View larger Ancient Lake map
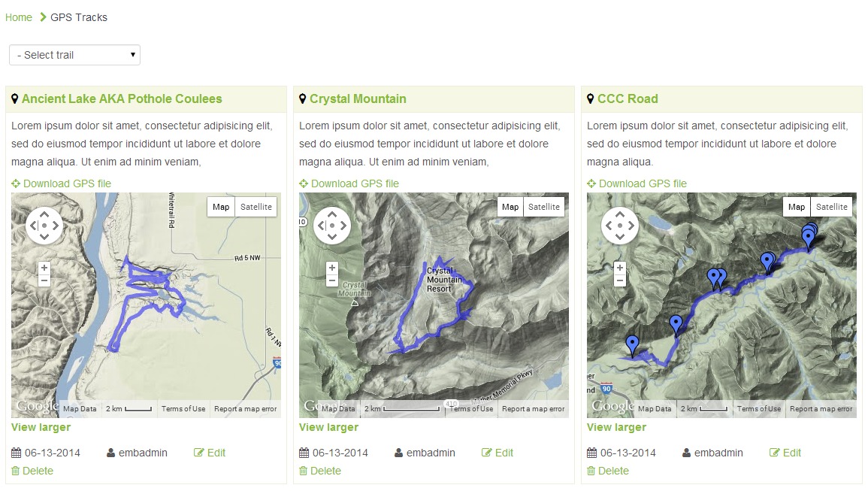 pyautogui.click(x=41, y=427)
